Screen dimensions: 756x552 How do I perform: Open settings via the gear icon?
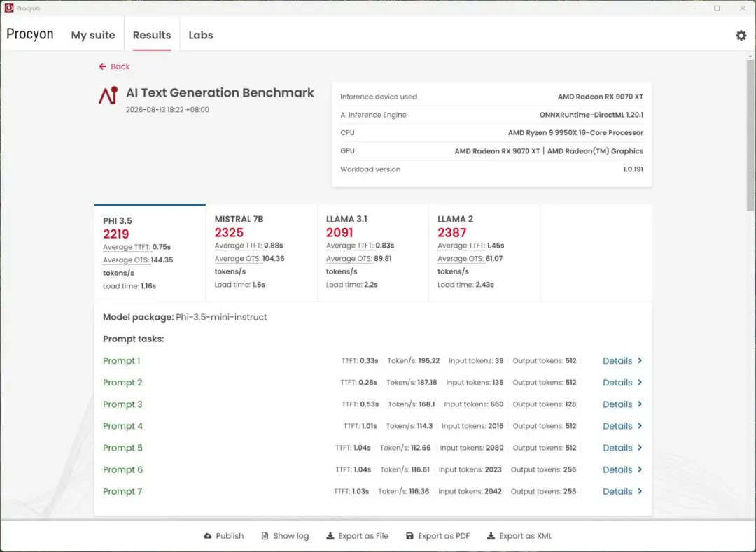[741, 35]
